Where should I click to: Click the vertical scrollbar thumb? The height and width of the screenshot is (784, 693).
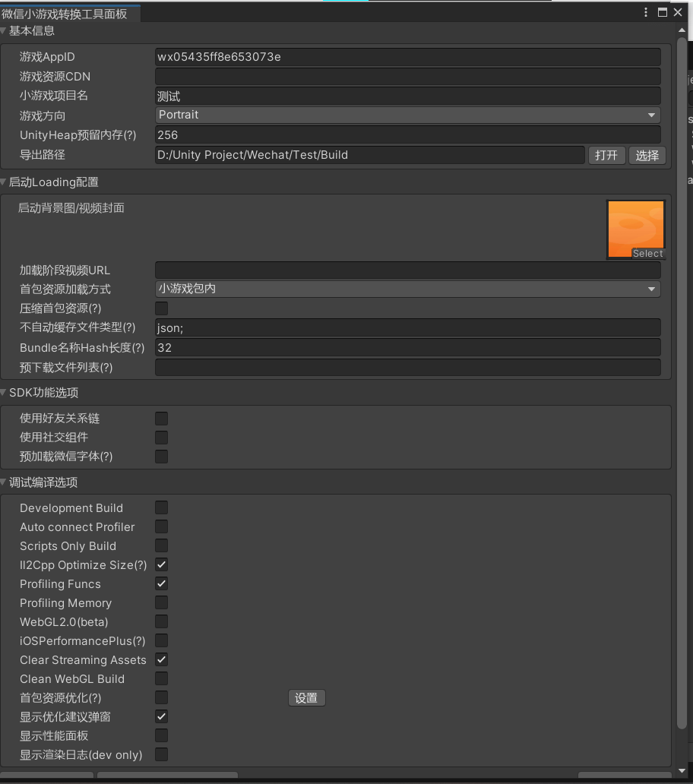click(682, 382)
